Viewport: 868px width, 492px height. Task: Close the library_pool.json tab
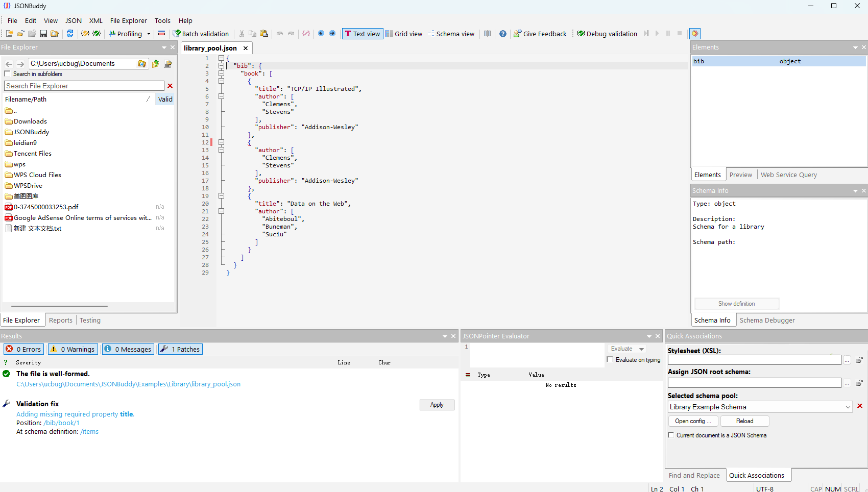(x=246, y=48)
